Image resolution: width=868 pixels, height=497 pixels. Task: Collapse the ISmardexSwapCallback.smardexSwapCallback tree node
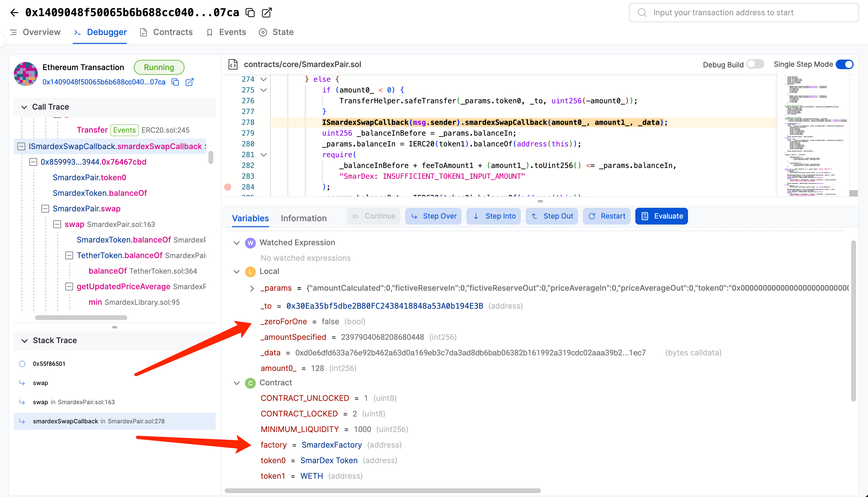point(21,146)
